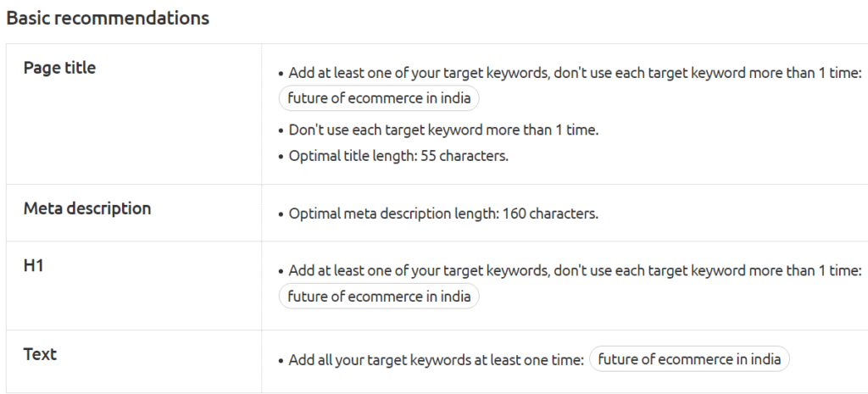The height and width of the screenshot is (394, 868).
Task: Click the first bullet in Page title row
Action: click(281, 75)
